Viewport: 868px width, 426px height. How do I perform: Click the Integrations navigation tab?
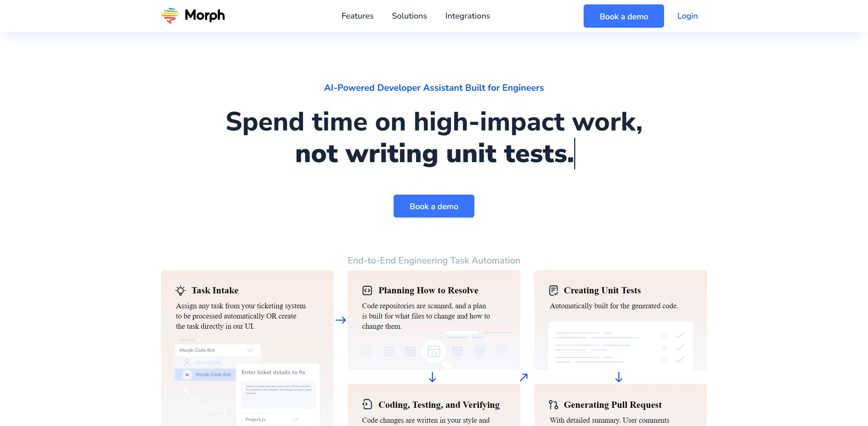click(x=467, y=16)
